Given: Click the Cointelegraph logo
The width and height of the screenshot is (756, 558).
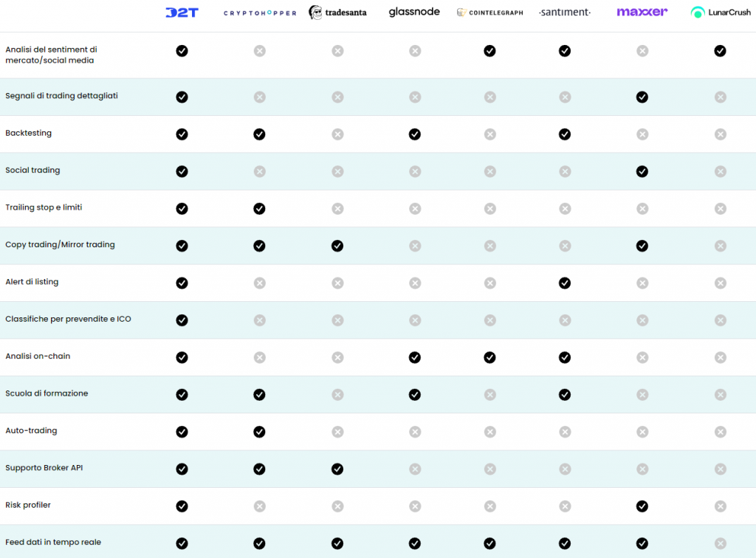Looking at the screenshot, I should pyautogui.click(x=490, y=13).
